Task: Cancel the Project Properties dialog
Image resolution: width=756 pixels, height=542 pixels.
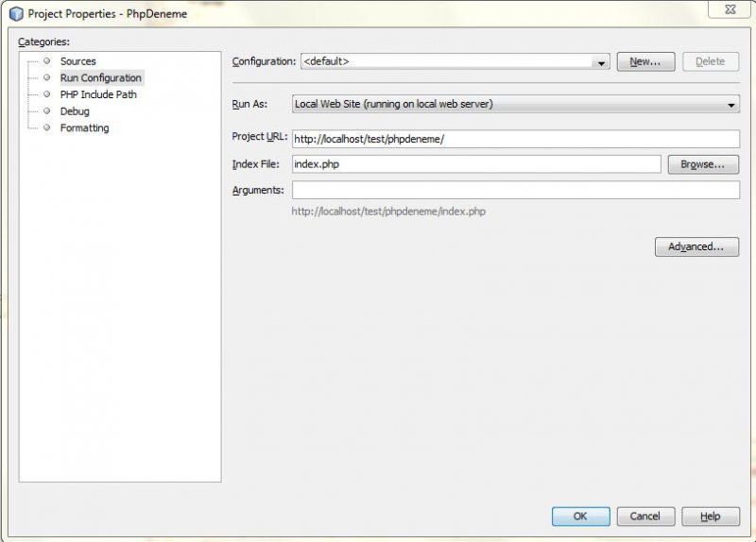Action: (x=645, y=517)
